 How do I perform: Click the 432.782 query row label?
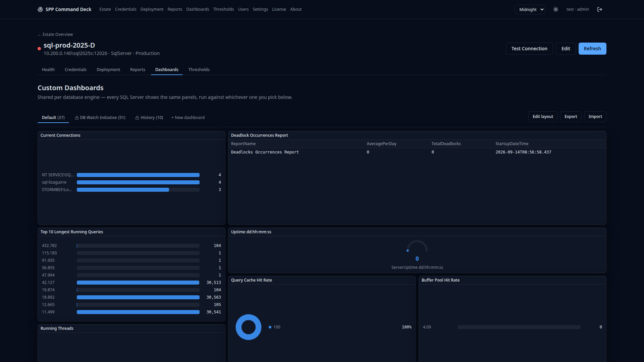coord(49,246)
